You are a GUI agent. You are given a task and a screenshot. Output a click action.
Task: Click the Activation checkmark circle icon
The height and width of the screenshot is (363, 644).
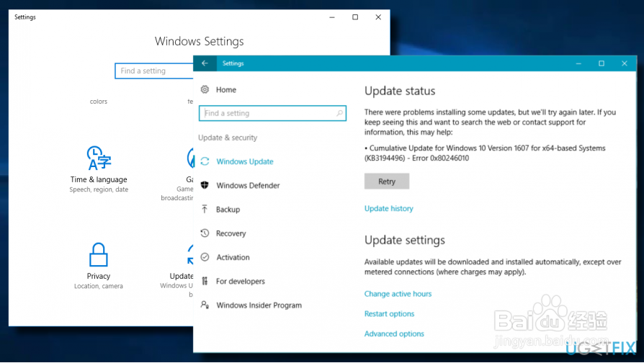tap(205, 257)
